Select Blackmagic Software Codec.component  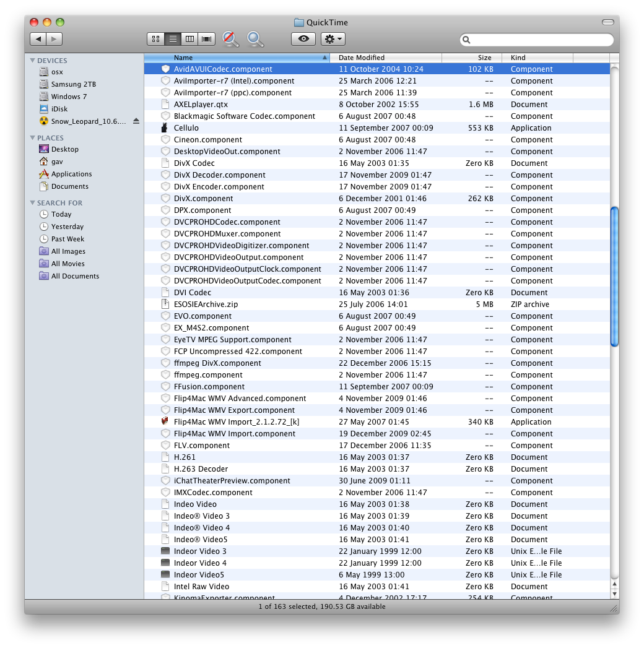click(245, 116)
